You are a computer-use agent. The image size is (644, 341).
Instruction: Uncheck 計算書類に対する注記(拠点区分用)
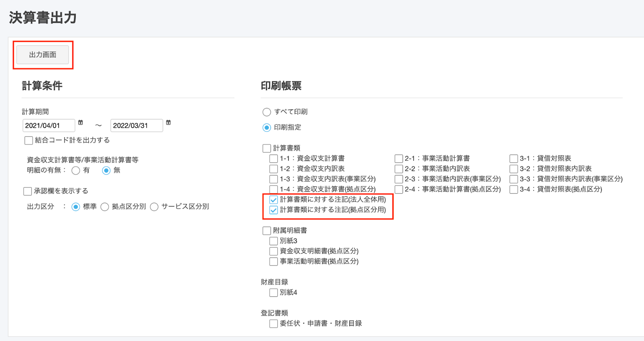(273, 210)
